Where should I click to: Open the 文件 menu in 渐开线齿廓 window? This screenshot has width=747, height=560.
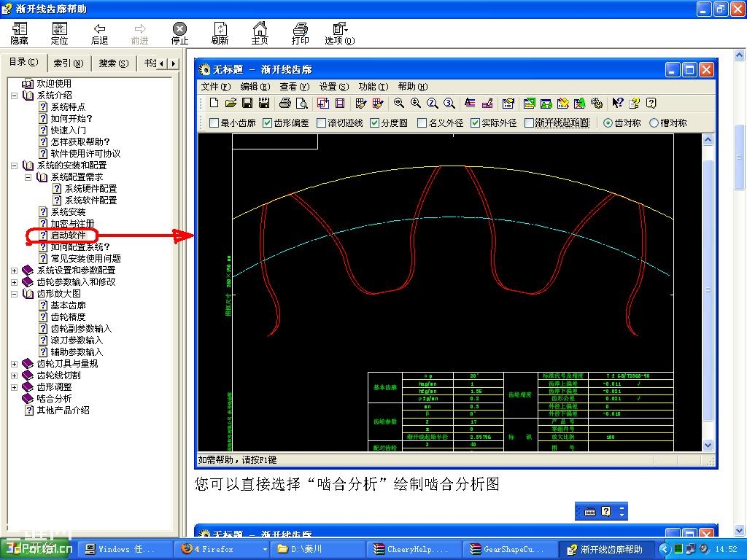[x=215, y=86]
